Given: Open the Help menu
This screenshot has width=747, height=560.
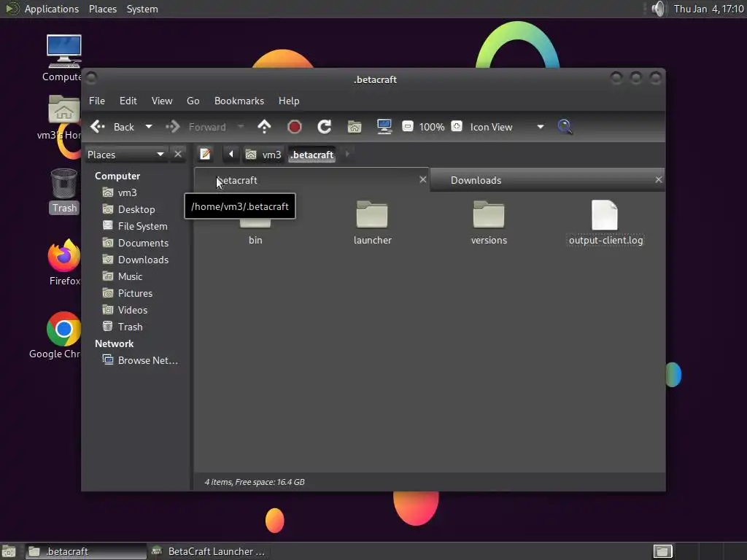Looking at the screenshot, I should click(289, 101).
